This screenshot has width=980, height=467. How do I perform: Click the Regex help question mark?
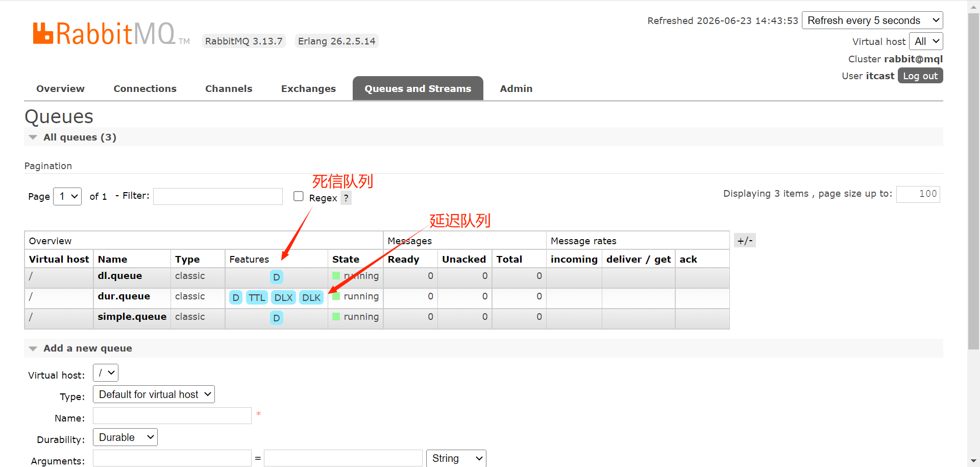(x=346, y=198)
